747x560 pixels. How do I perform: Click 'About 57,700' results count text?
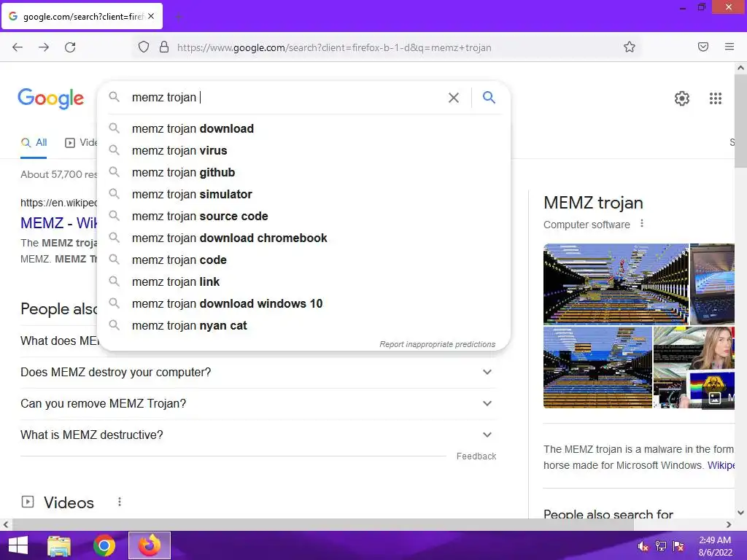point(58,174)
